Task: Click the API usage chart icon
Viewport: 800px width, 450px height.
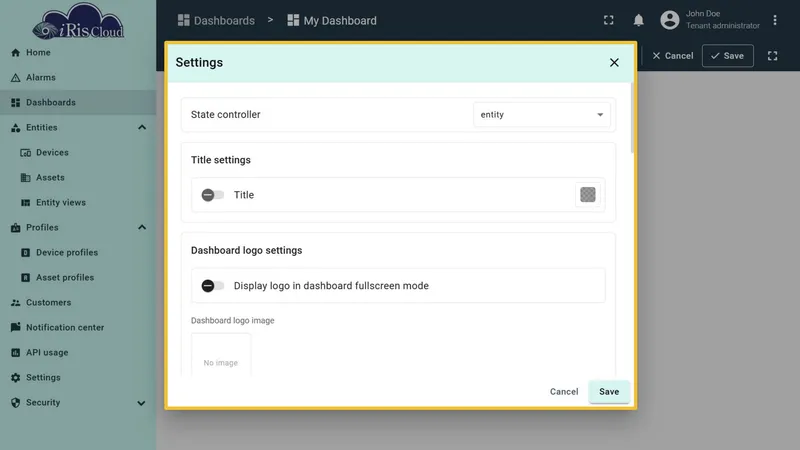Action: point(15,353)
